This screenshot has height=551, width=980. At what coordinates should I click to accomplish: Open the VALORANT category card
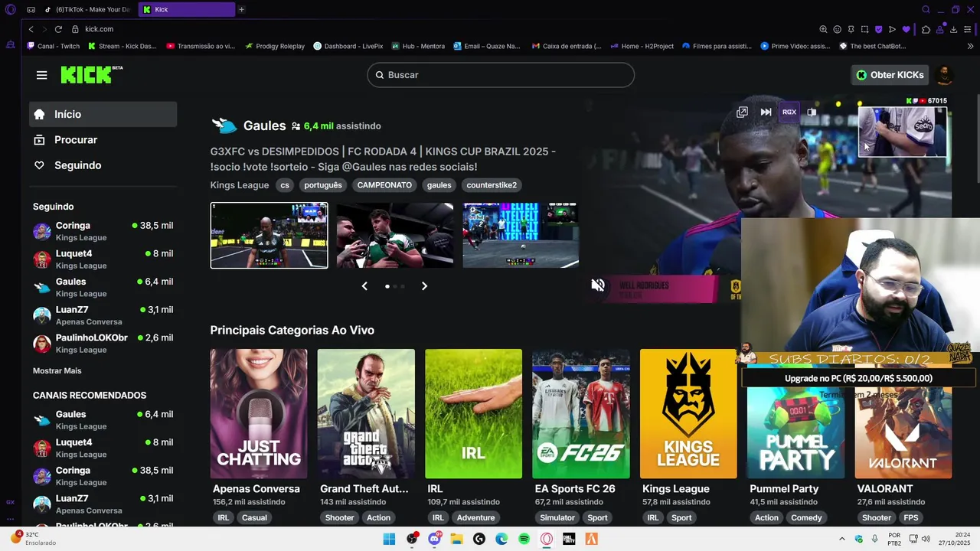(903, 434)
